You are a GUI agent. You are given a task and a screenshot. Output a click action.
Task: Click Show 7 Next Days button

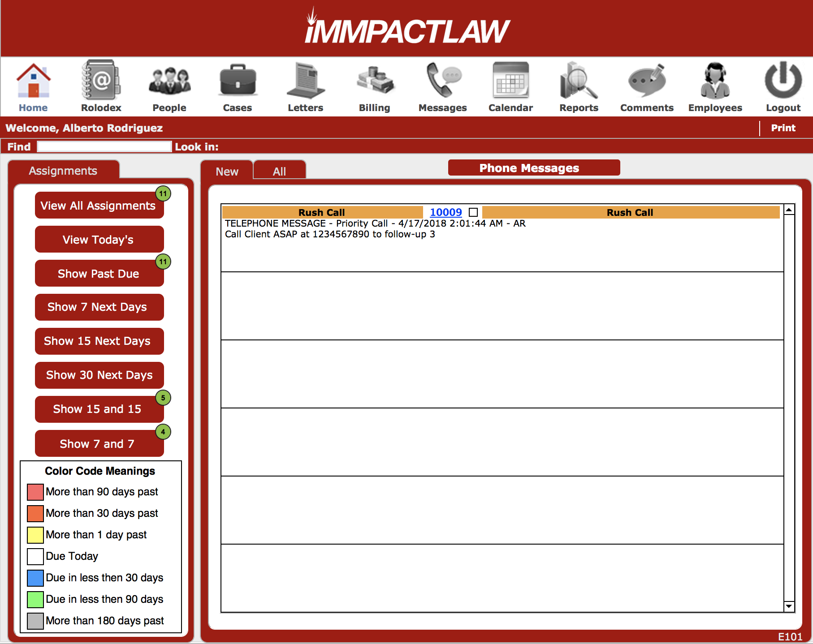click(x=99, y=307)
